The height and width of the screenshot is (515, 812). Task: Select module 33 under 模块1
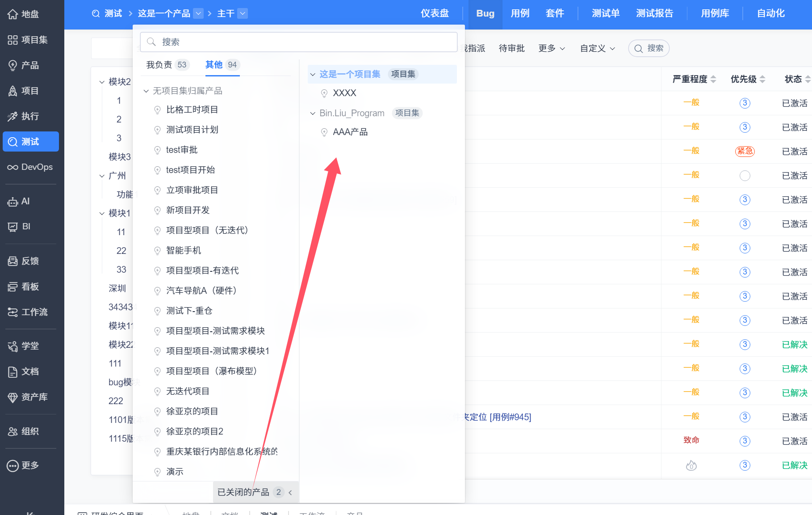[121, 270]
